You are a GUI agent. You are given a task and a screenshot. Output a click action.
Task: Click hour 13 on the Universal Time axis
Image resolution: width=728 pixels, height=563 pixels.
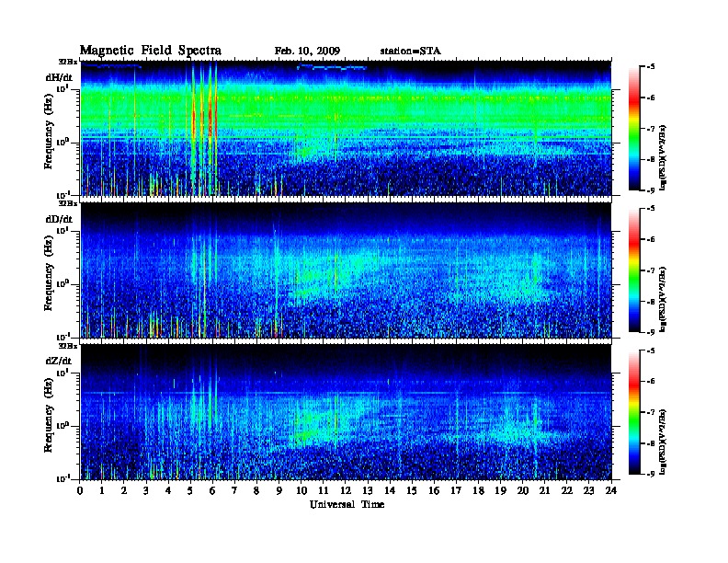click(x=368, y=490)
